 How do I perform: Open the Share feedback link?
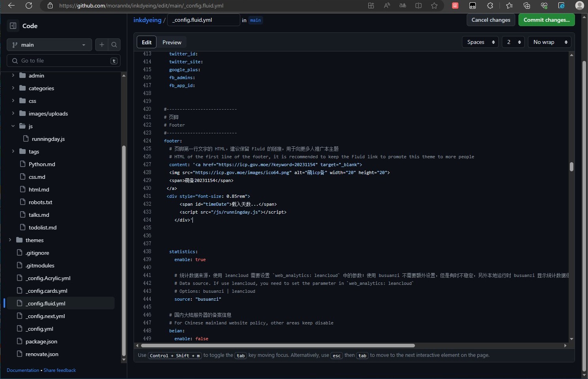[x=60, y=370]
